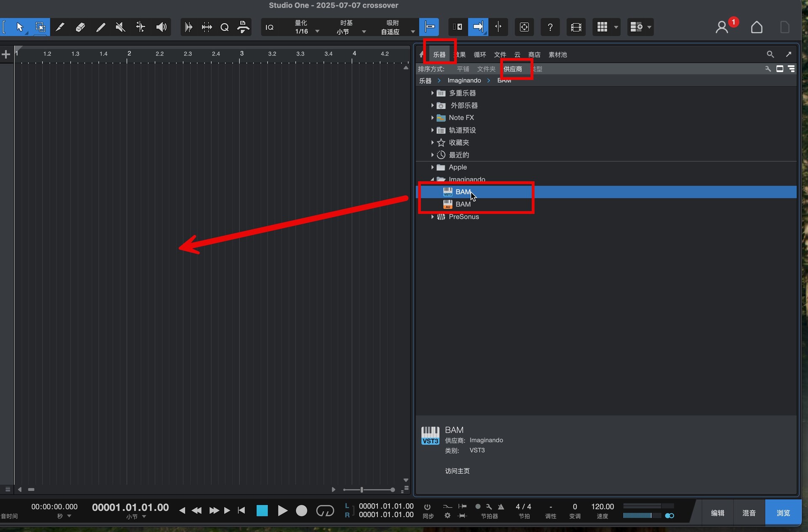Switch to the 循环 loops tab
Image resolution: width=808 pixels, height=532 pixels.
480,55
